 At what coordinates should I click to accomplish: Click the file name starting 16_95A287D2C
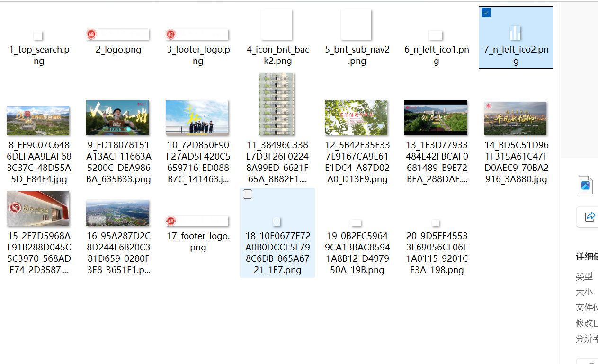(118, 253)
